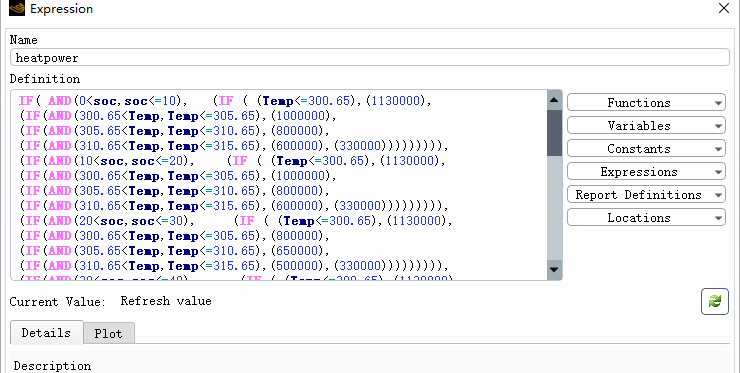Click the Refresh value text

coord(166,301)
